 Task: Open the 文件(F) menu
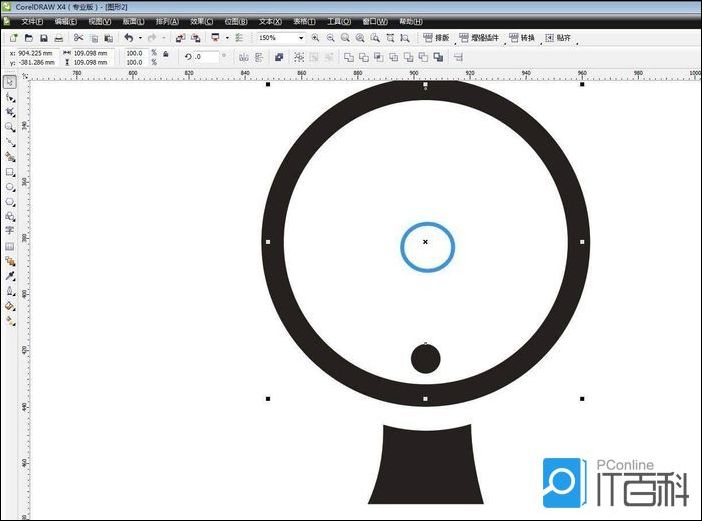click(32, 21)
